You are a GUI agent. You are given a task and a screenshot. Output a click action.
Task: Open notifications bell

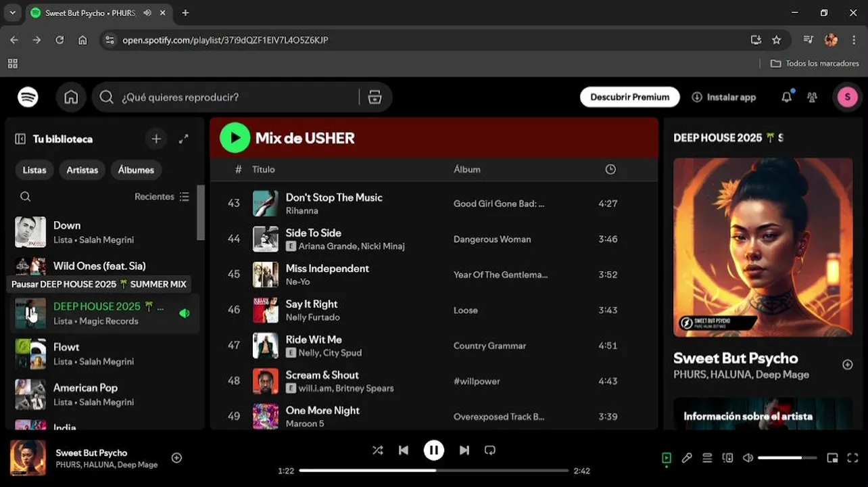tap(786, 97)
